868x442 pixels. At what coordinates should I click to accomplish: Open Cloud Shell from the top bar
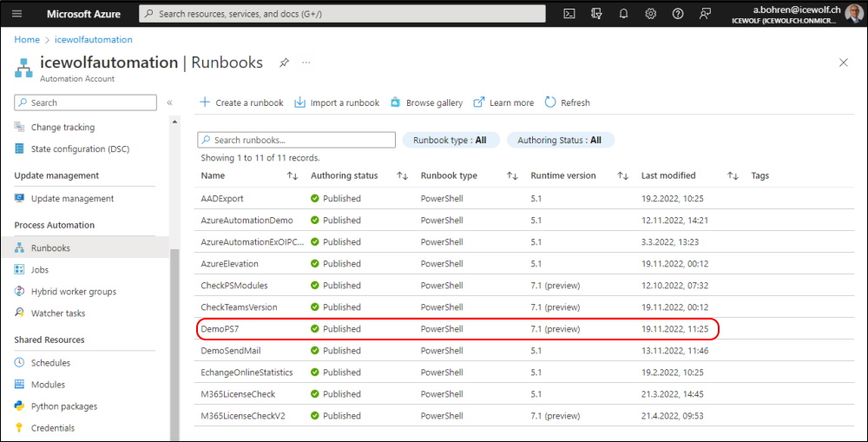click(x=569, y=14)
